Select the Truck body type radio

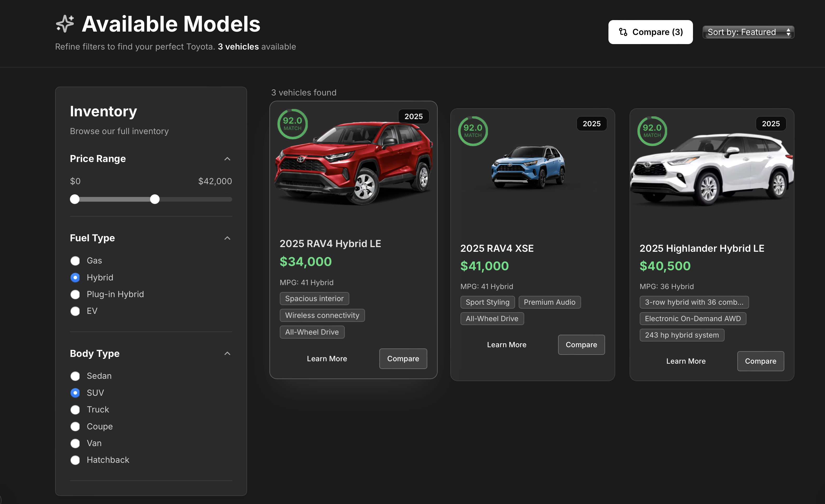coord(75,410)
